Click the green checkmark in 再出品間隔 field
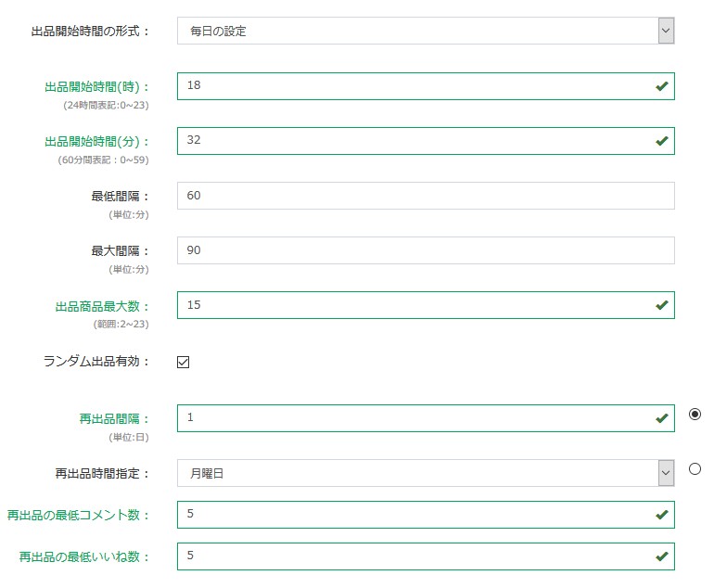This screenshot has width=714, height=588. click(661, 418)
